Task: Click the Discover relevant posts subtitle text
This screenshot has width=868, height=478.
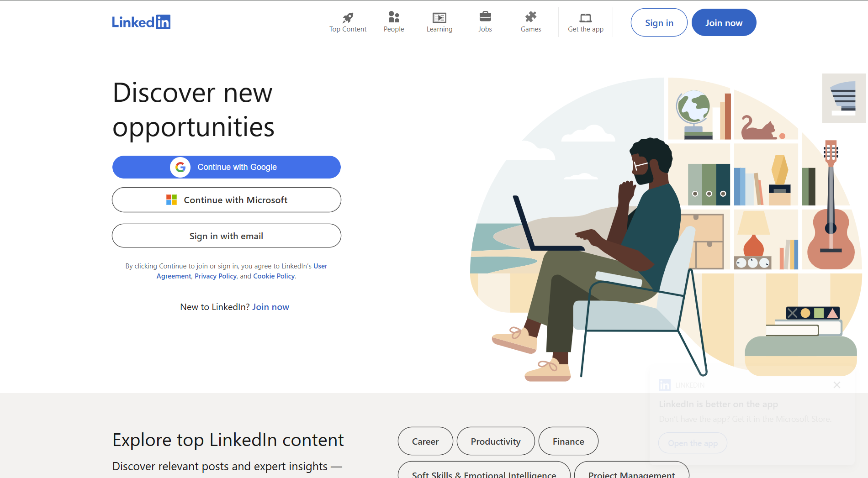Action: [227, 466]
